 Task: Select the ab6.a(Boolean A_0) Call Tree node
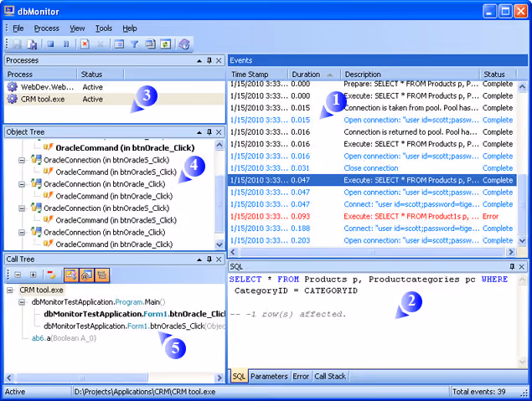[64, 338]
